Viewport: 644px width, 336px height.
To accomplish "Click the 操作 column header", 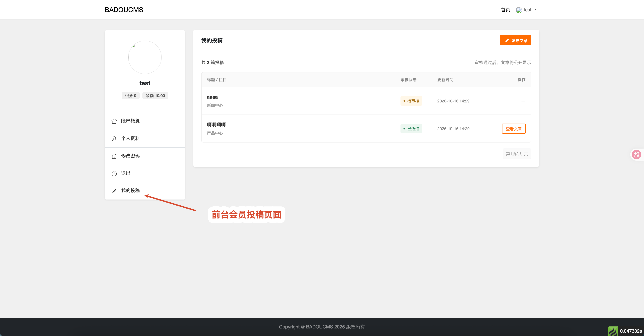I will pyautogui.click(x=521, y=80).
